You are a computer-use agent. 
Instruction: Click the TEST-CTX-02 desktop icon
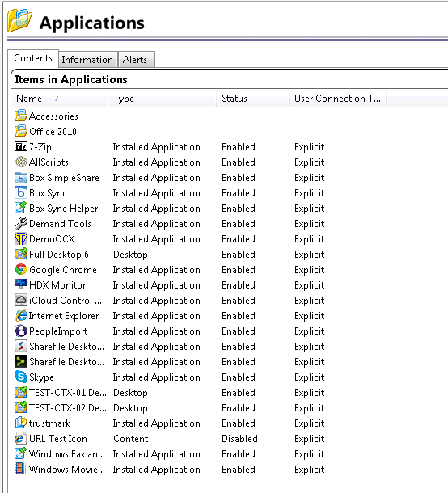pyautogui.click(x=21, y=407)
